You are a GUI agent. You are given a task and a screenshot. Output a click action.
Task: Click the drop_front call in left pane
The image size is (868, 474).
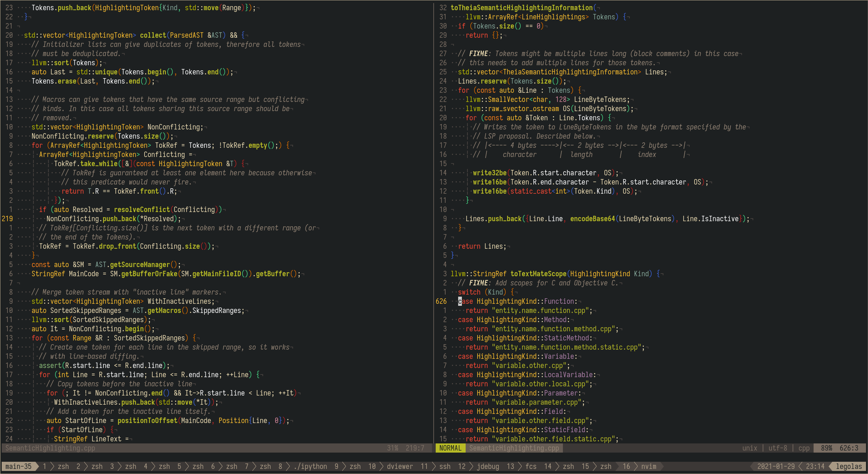click(117, 246)
